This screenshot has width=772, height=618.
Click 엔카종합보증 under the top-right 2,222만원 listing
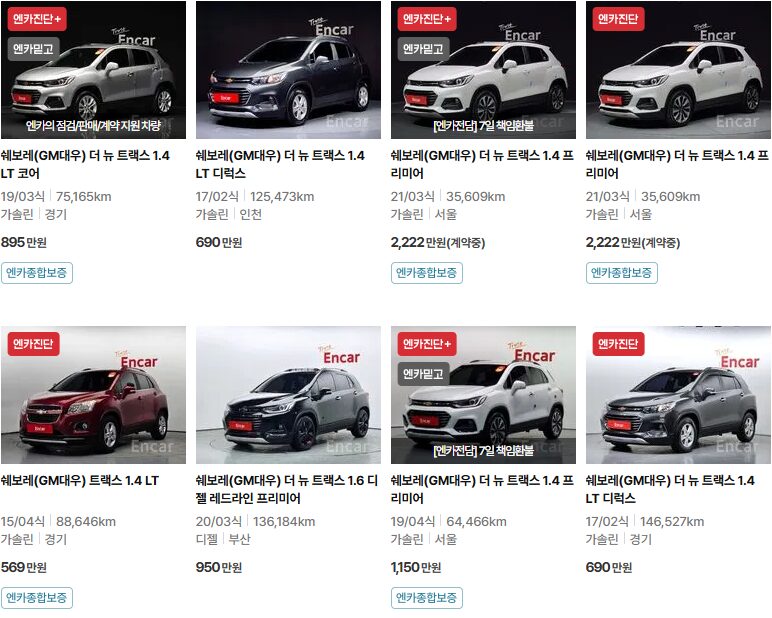pos(622,273)
